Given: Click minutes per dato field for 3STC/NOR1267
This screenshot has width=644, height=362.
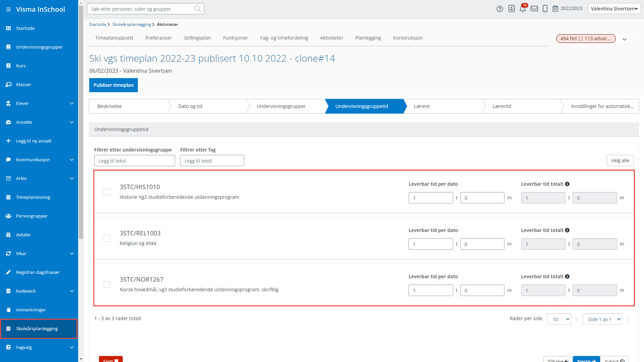Looking at the screenshot, I should click(482, 290).
